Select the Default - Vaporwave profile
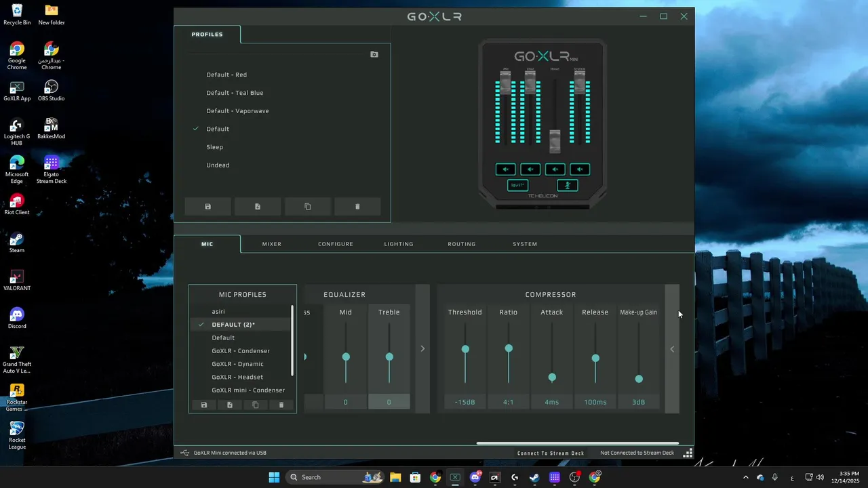868x488 pixels. pyautogui.click(x=237, y=111)
